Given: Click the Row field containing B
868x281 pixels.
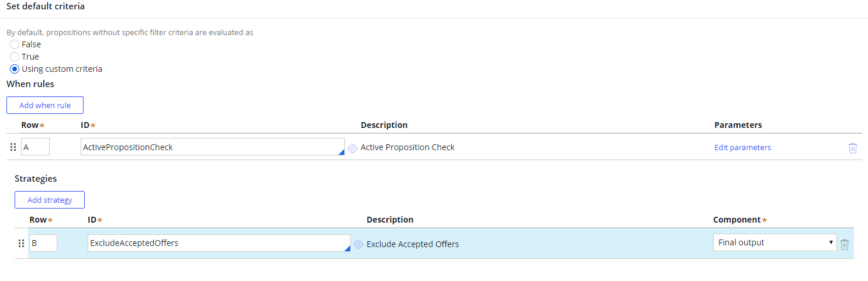Looking at the screenshot, I should click(x=43, y=243).
